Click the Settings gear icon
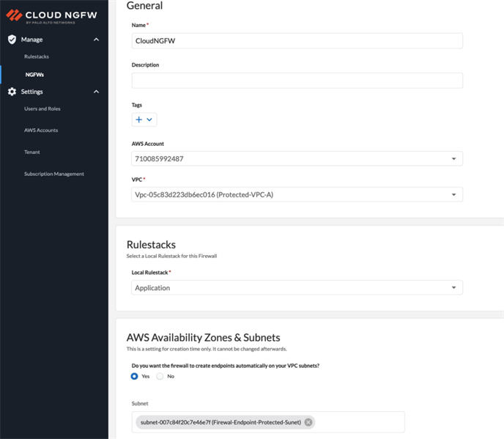Image resolution: width=504 pixels, height=439 pixels. (12, 92)
